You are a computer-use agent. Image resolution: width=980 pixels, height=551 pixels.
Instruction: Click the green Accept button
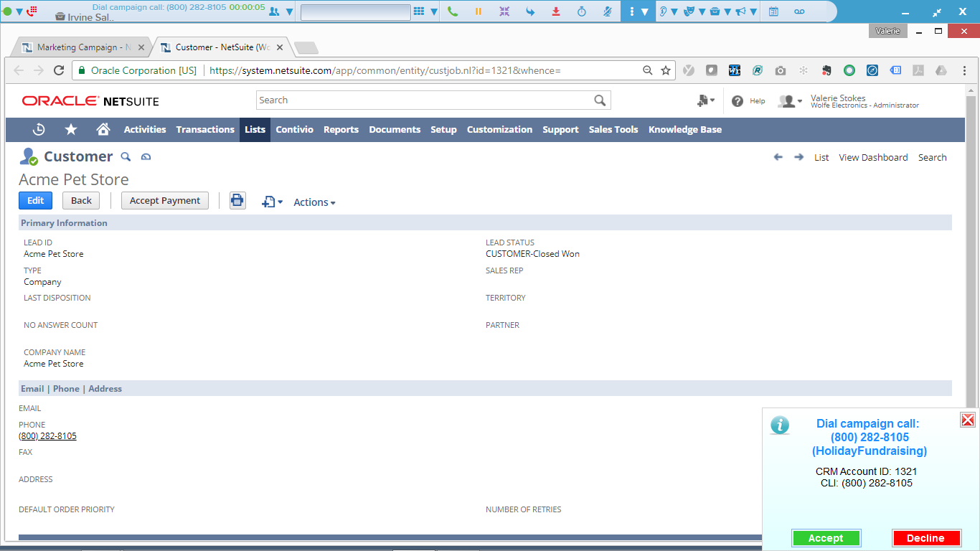(826, 538)
